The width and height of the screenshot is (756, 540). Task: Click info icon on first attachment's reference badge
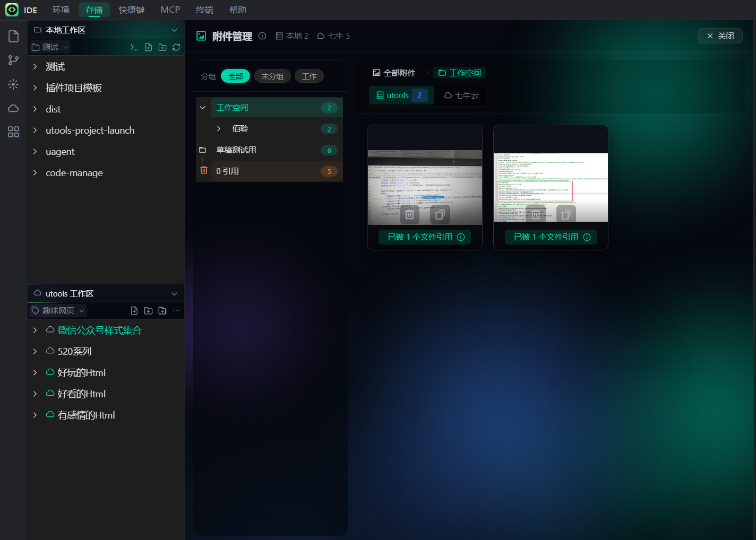coord(461,237)
